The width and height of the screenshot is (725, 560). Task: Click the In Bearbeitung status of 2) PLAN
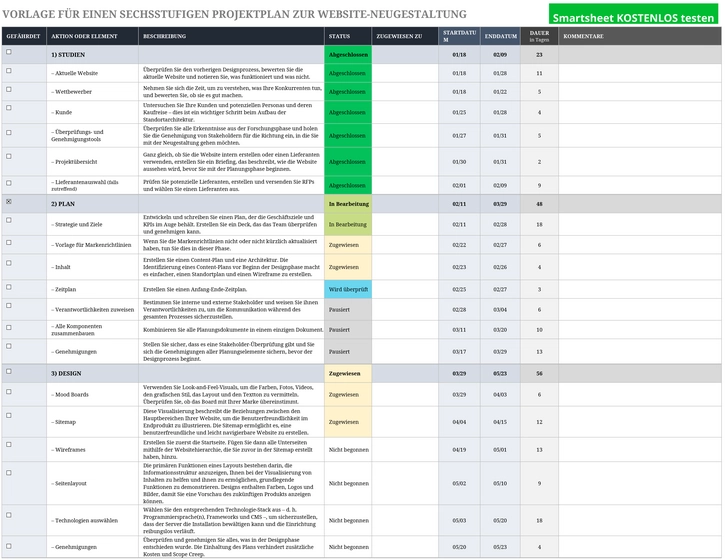pos(348,204)
